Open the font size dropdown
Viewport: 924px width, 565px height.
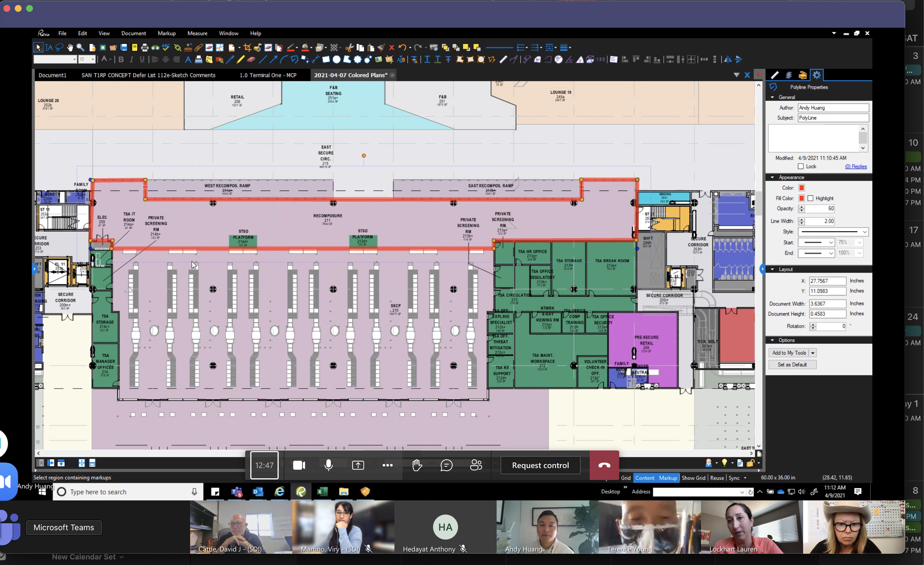(93, 59)
